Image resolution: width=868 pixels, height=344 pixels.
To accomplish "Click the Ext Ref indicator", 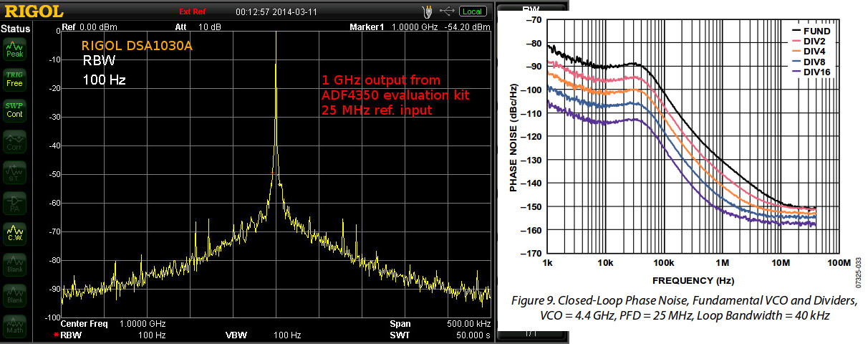I will click(194, 12).
